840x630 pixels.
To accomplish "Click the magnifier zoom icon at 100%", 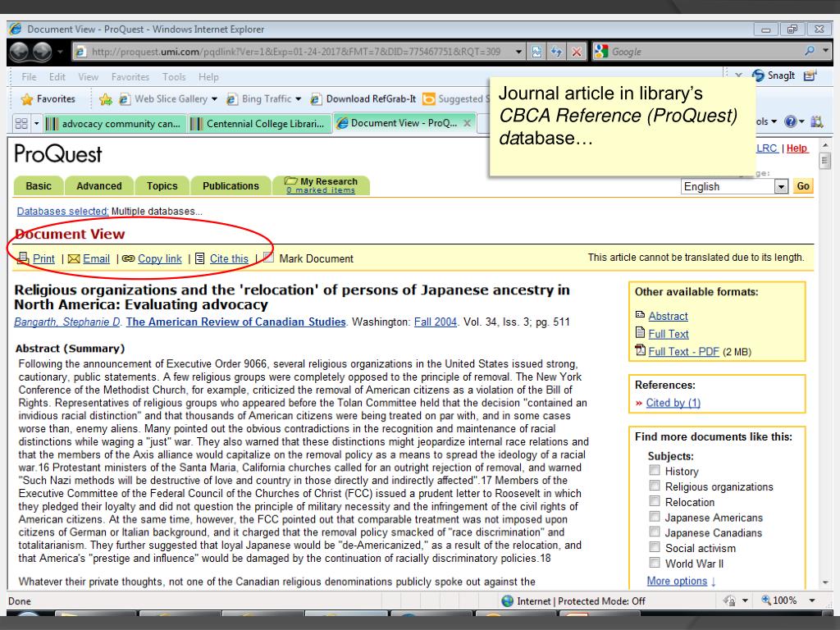I will pyautogui.click(x=766, y=600).
